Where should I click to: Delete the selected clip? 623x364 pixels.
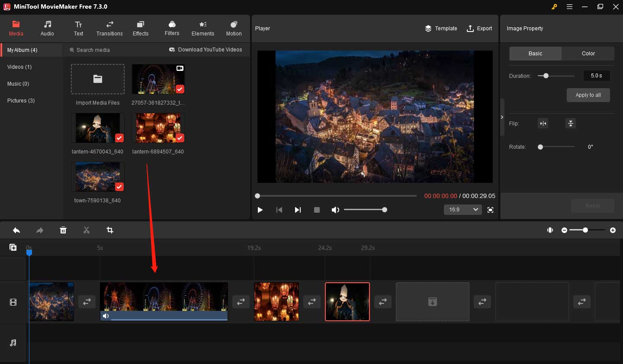(x=63, y=230)
